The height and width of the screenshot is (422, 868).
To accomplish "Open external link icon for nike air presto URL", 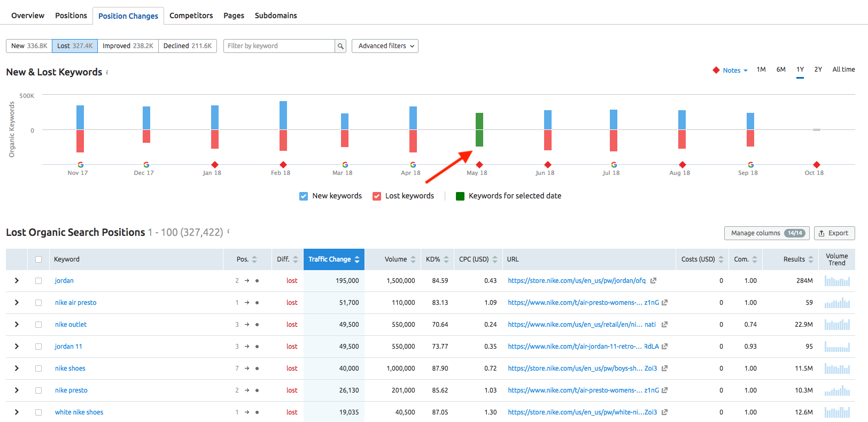I will coord(664,303).
